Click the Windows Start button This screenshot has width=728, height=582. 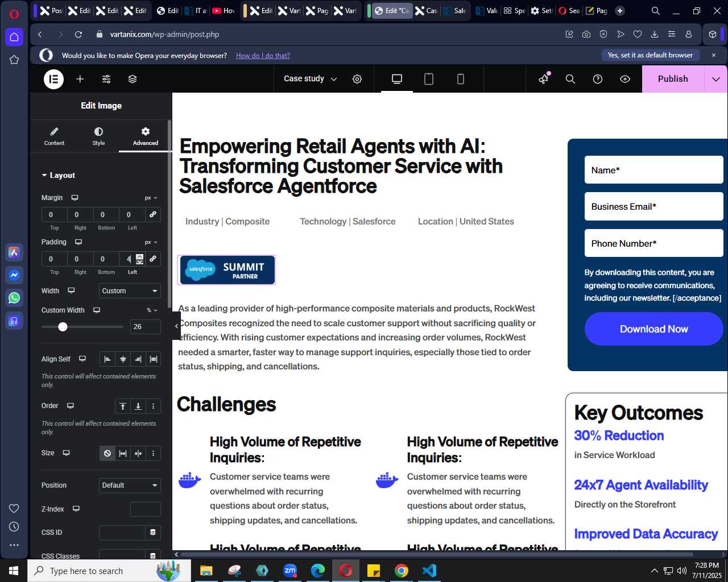pyautogui.click(x=14, y=571)
